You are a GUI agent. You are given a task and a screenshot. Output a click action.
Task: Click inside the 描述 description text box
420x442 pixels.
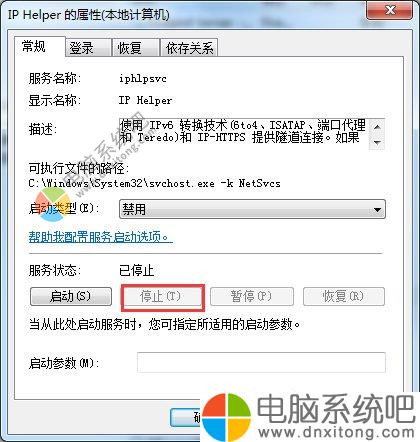pos(244,134)
